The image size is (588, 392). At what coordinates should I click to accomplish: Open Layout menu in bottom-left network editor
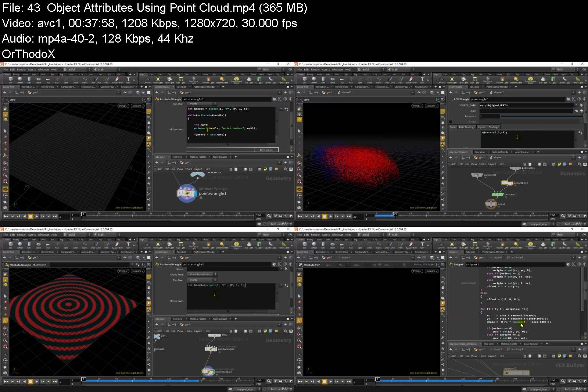coord(198,331)
